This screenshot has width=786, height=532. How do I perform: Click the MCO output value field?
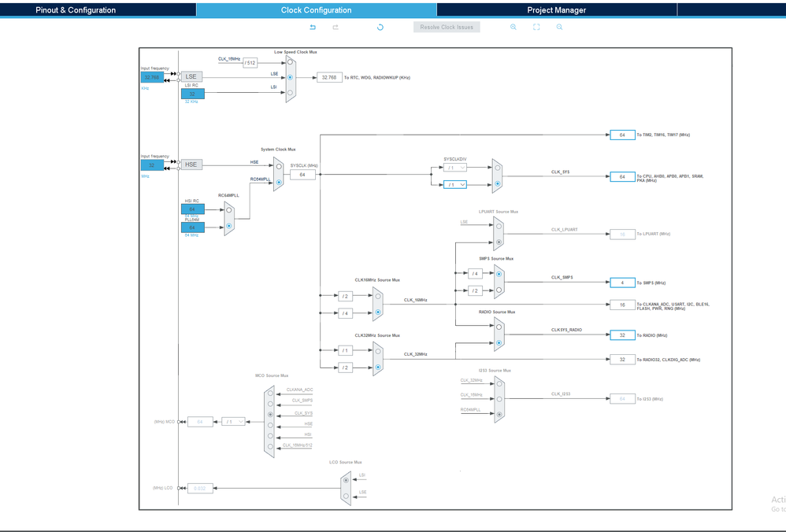point(200,422)
